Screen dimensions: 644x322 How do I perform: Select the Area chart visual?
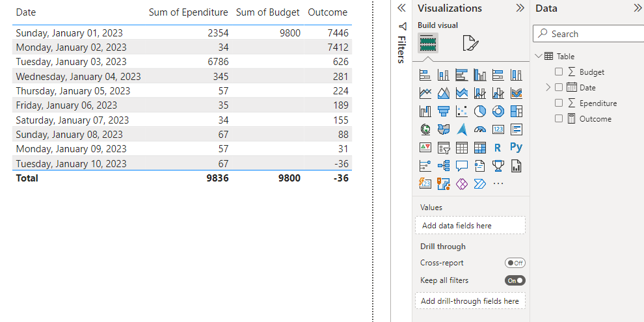(443, 93)
